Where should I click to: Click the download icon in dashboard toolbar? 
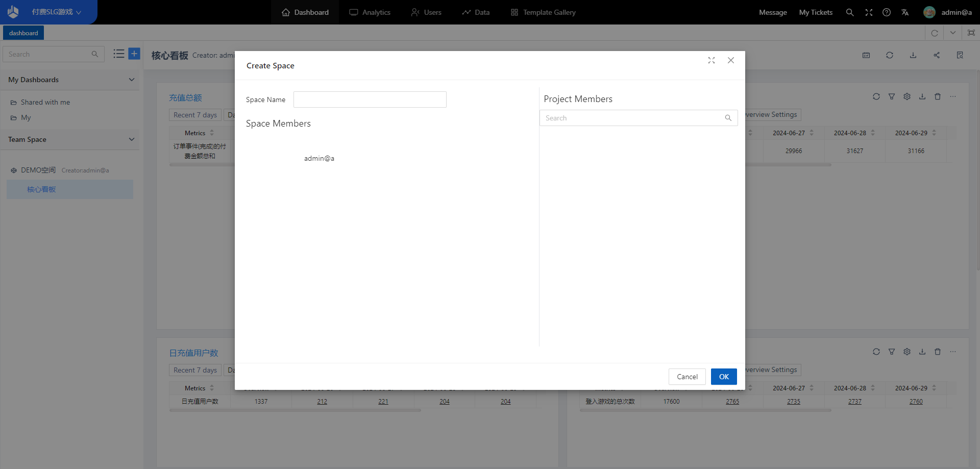913,55
